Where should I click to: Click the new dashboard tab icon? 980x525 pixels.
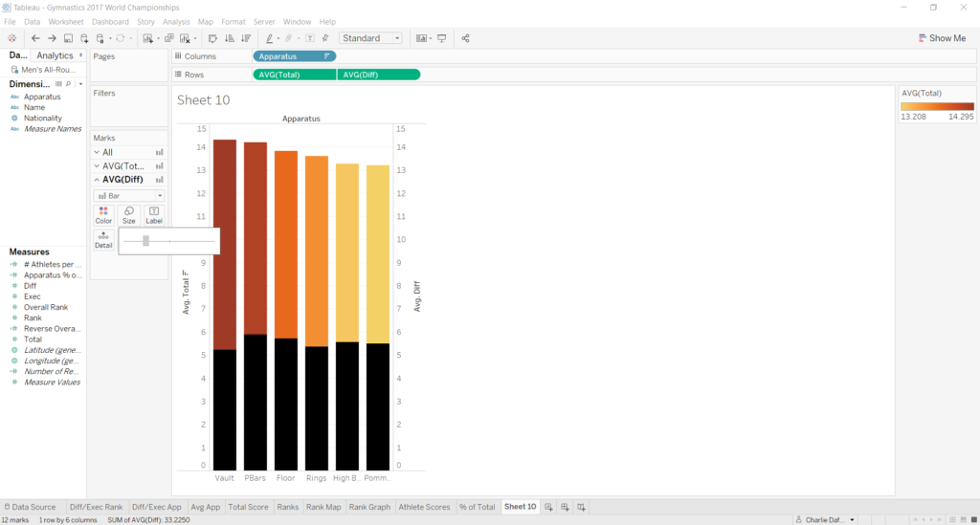tap(565, 507)
